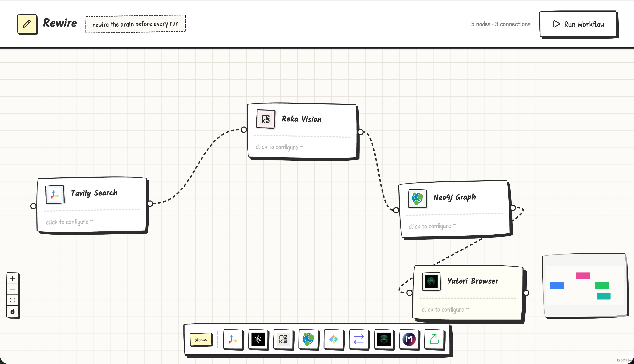Click the green export/output block icon

(434, 339)
